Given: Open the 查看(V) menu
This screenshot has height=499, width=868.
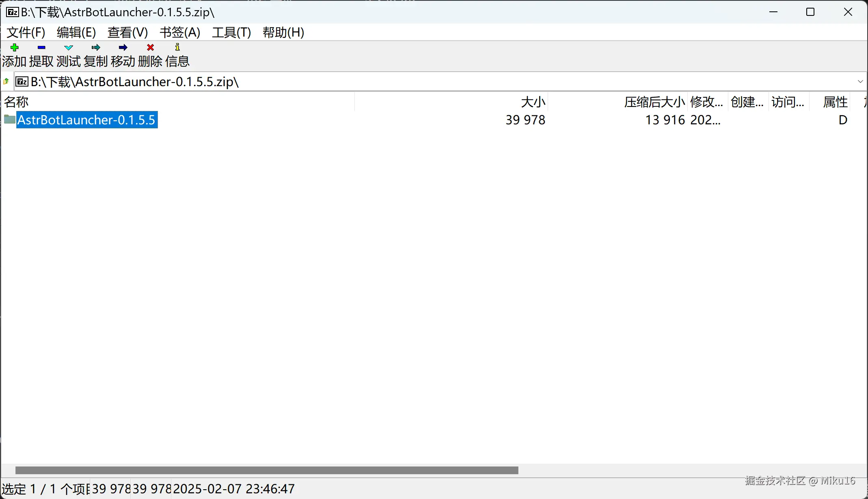Looking at the screenshot, I should (x=127, y=33).
